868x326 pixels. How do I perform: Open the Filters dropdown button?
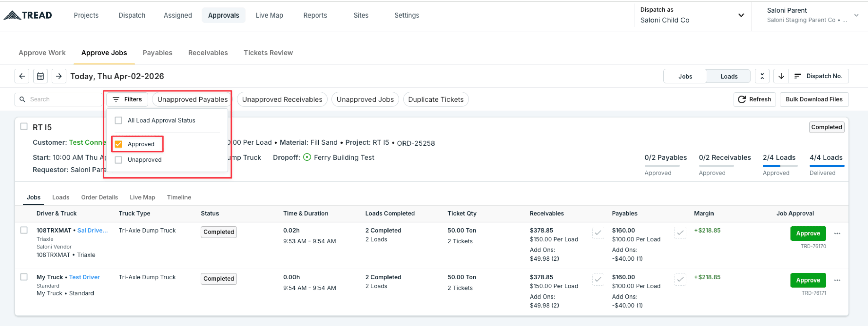[x=127, y=99]
